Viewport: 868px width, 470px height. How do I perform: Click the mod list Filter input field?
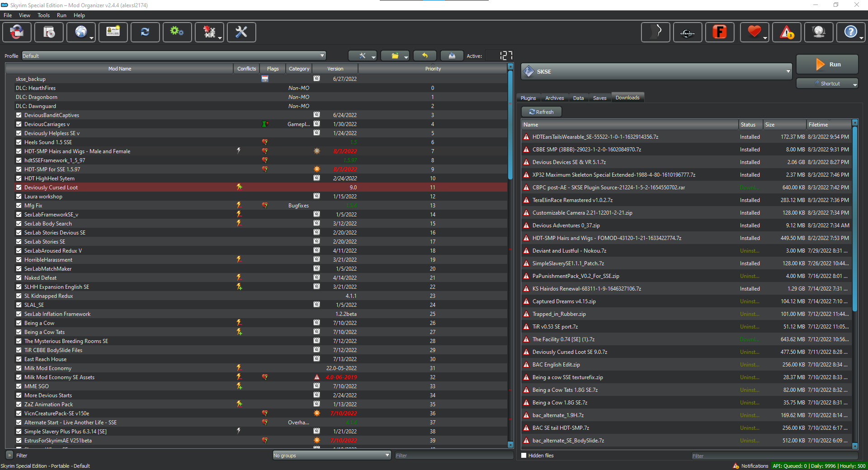pyautogui.click(x=453, y=456)
